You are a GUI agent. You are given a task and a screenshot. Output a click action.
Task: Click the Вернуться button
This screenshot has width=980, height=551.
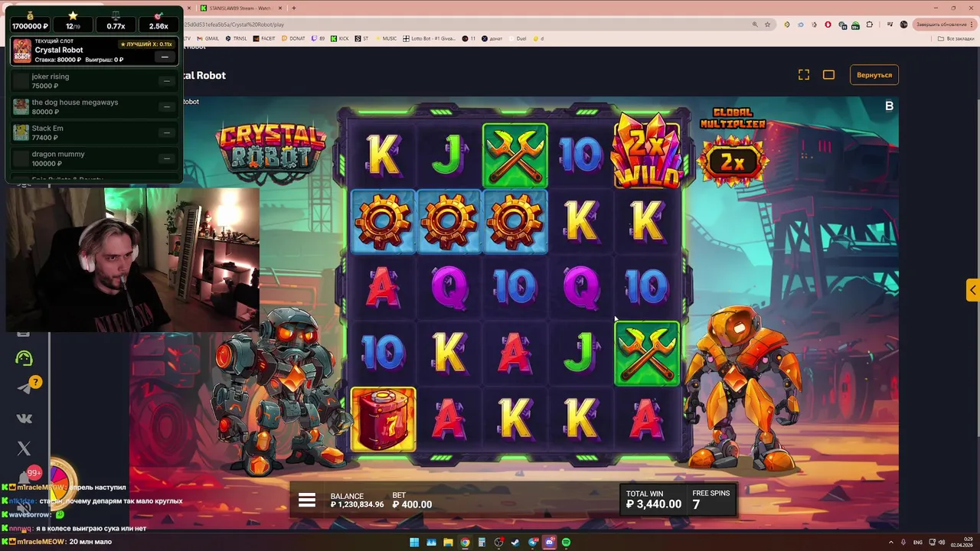pyautogui.click(x=874, y=75)
